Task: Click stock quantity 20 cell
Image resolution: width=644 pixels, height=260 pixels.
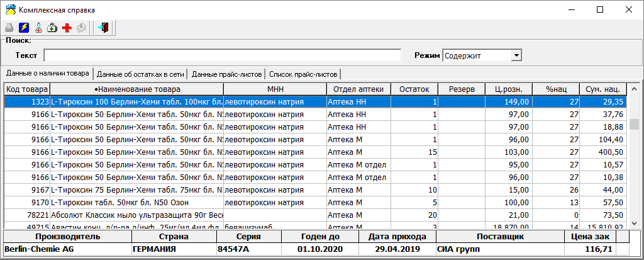Action: (414, 215)
